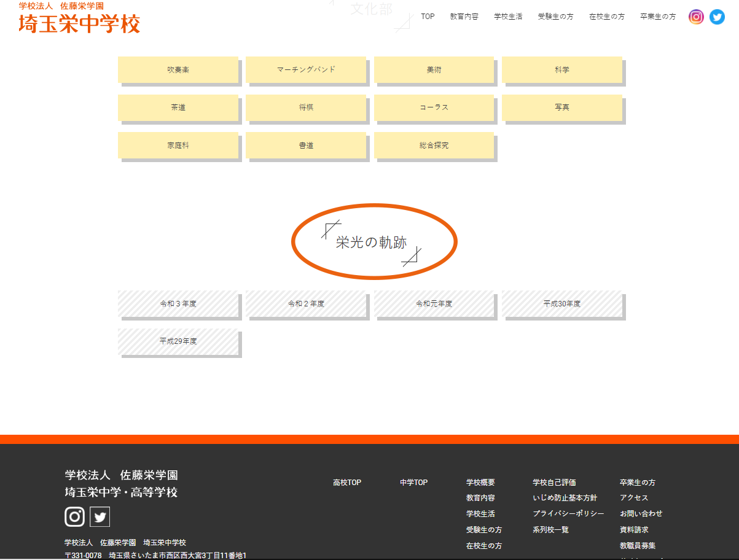
Task: Select 学校生活 in the top navigation
Action: pos(508,17)
